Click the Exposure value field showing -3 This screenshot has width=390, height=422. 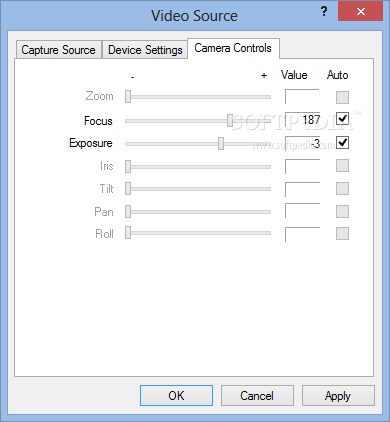(x=303, y=144)
